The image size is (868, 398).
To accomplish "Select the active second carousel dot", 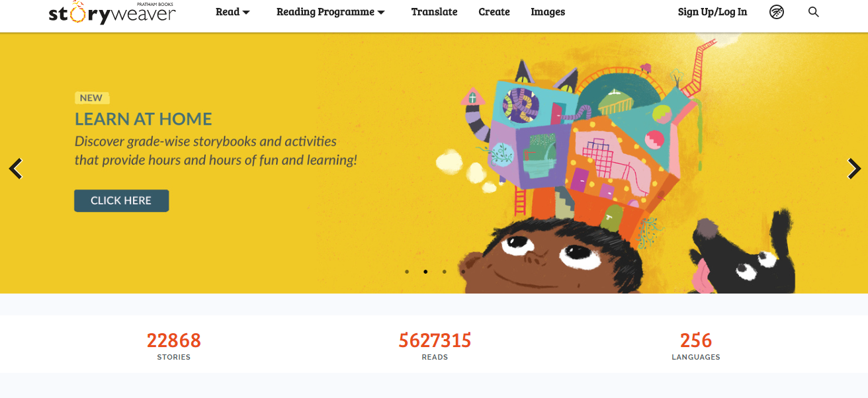I will pos(425,272).
